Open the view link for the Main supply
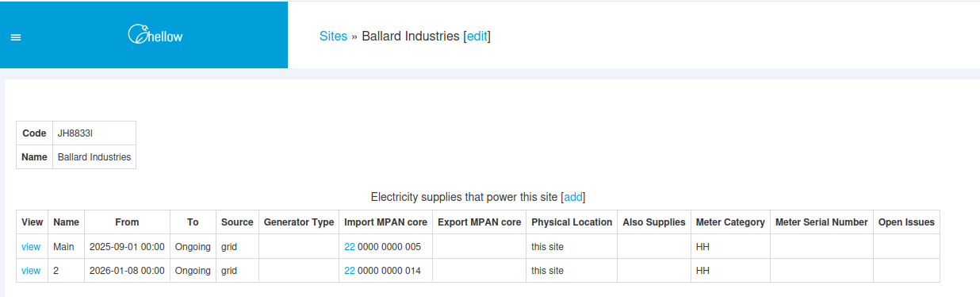 (x=31, y=247)
